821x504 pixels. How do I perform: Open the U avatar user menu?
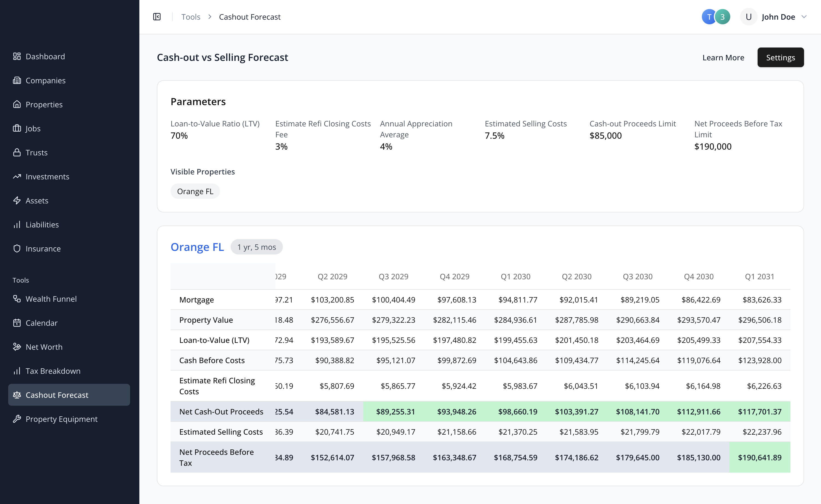coord(749,17)
